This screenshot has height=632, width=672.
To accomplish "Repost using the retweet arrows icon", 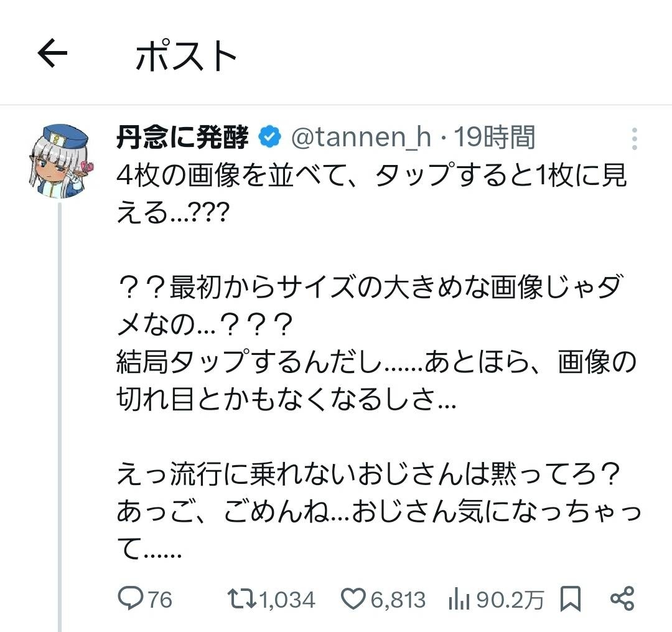I will (240, 599).
